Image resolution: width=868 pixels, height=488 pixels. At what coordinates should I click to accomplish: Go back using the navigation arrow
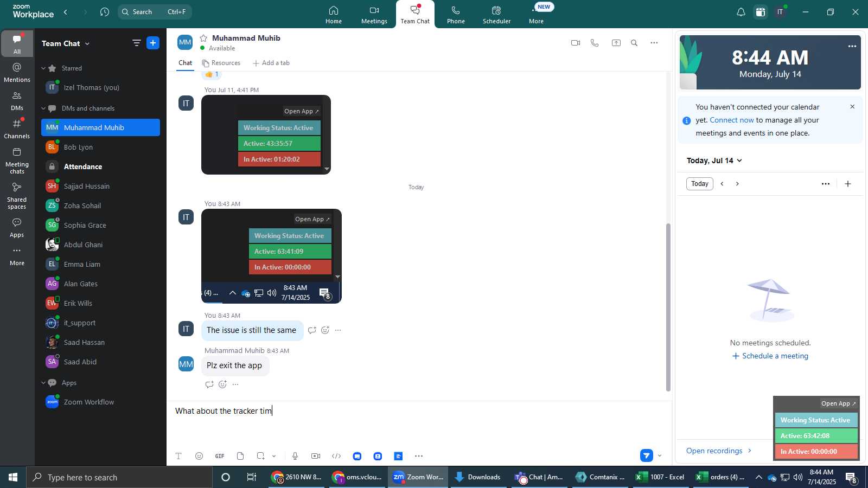pos(66,11)
